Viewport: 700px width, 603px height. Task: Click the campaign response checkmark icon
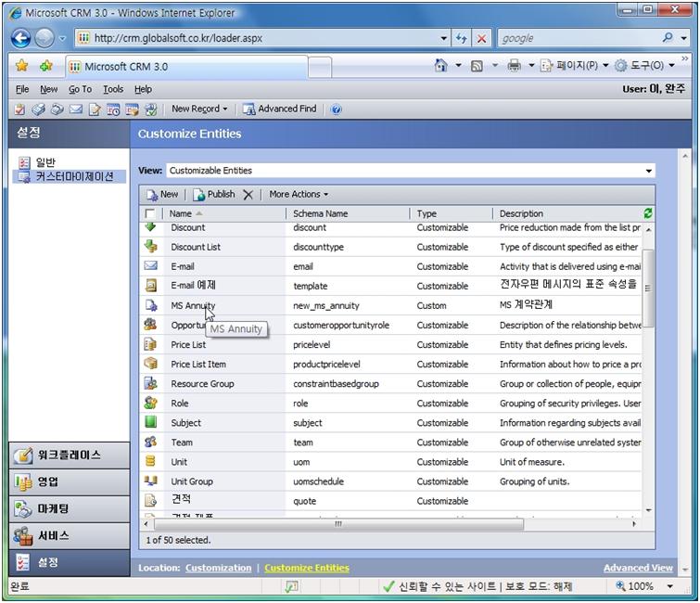[x=151, y=109]
